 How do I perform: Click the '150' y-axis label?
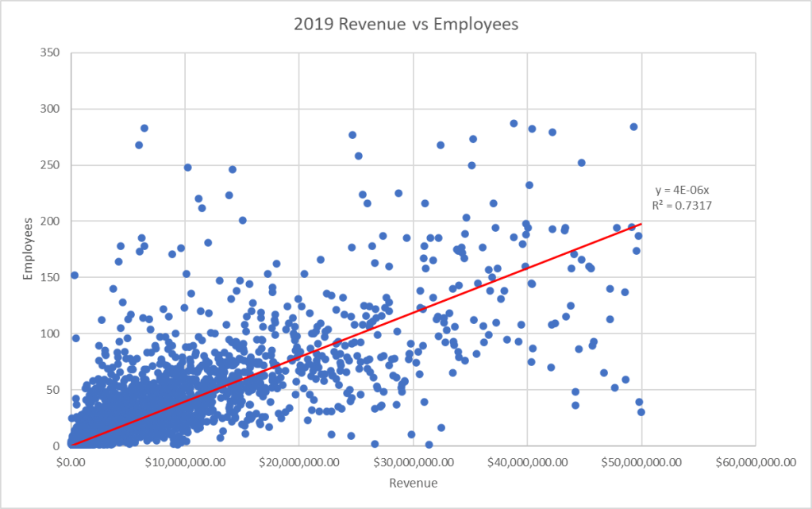(x=52, y=277)
